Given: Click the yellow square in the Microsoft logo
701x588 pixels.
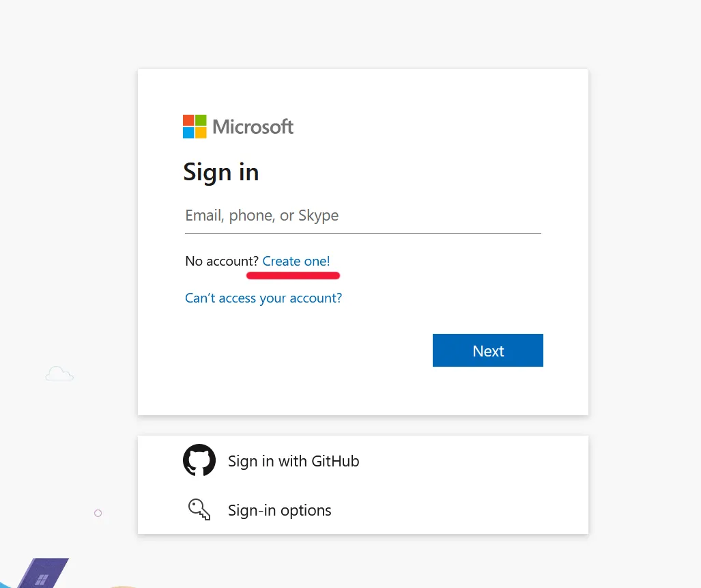Looking at the screenshot, I should (x=199, y=132).
